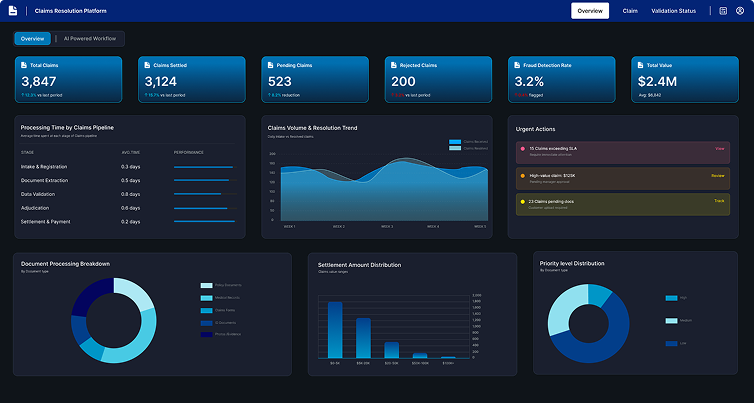Click the Medium legend swatch in Priority Distribution
Viewport: 754px width, 403px height.
pyautogui.click(x=671, y=321)
